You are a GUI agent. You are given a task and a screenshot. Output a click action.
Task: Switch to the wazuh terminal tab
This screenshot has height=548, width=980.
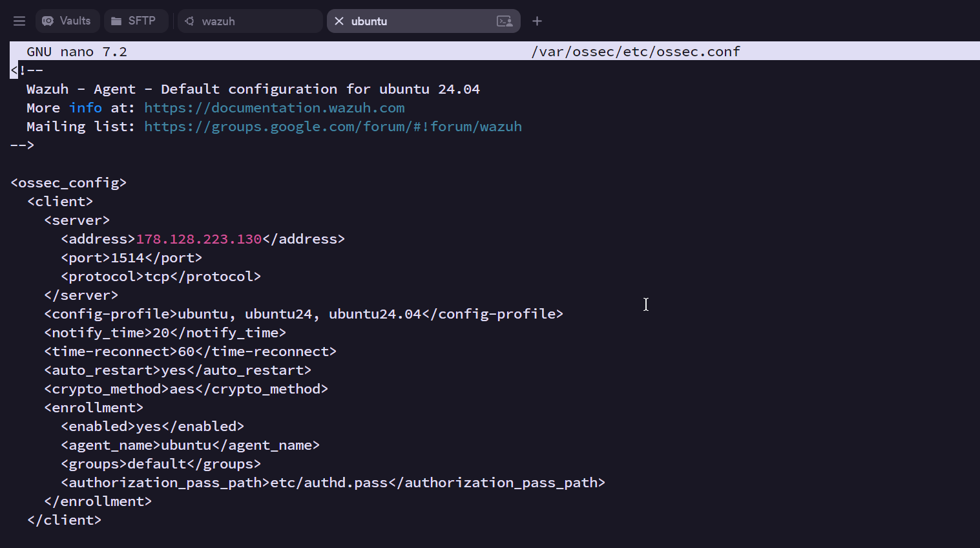[250, 21]
